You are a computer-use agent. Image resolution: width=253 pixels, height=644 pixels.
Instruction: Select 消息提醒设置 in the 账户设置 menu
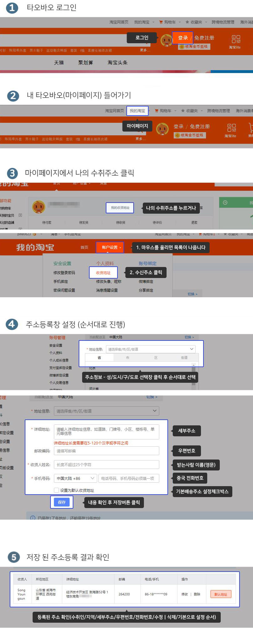click(107, 290)
